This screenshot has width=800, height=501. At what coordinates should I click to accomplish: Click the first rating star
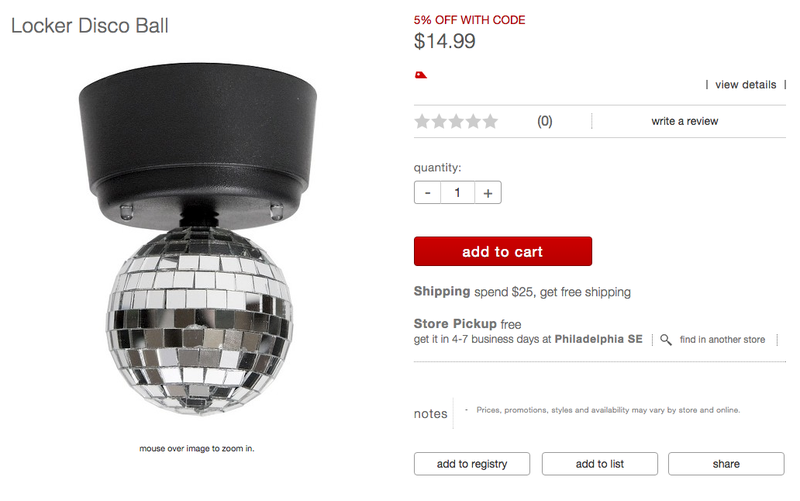point(422,121)
